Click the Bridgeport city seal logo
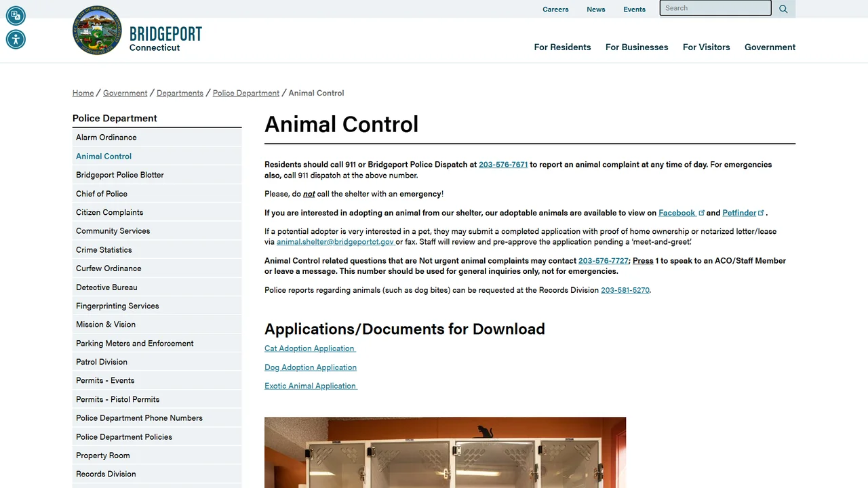This screenshot has height=488, width=868. [98, 30]
